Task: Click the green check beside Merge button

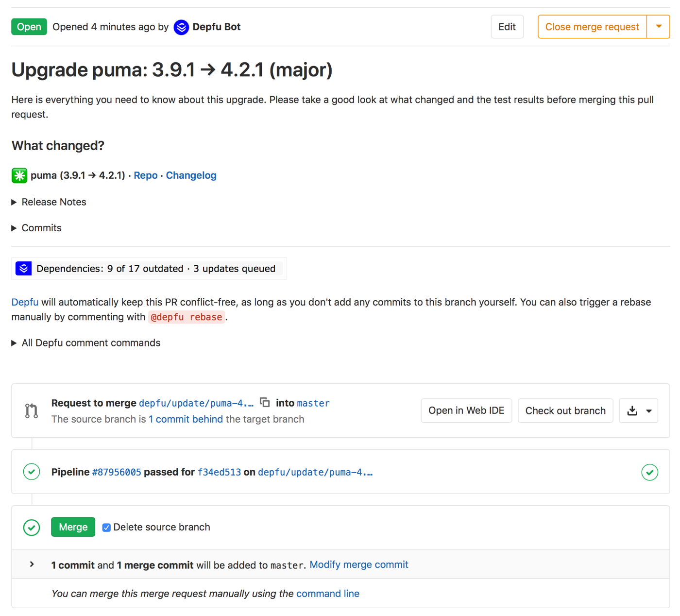Action: (32, 528)
